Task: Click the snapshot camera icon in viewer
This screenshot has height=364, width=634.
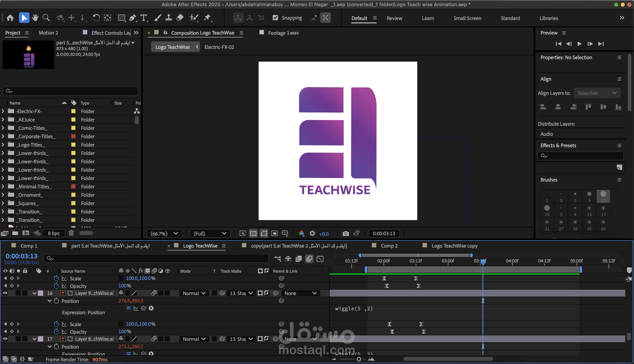Action: 345,233
